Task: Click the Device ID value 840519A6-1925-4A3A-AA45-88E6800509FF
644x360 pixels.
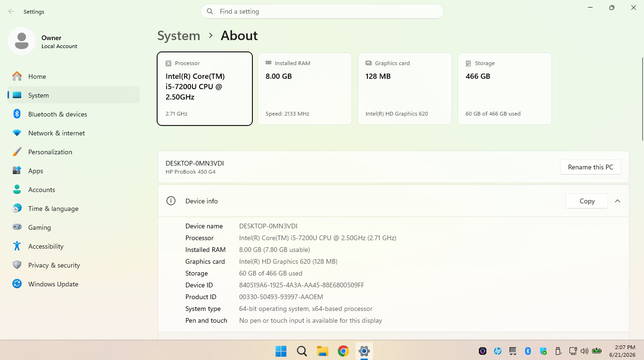Action: click(x=301, y=285)
